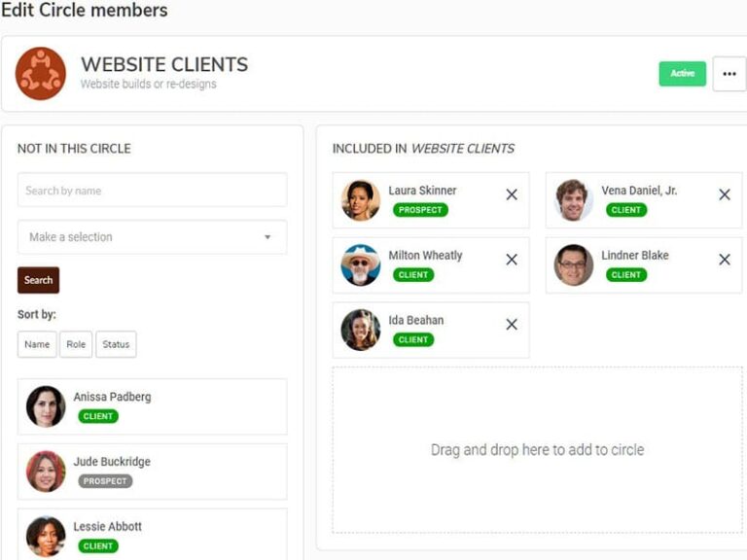Screen dimensions: 747x560
Task: Remove Laura Skinner from the circle
Action: coord(512,194)
